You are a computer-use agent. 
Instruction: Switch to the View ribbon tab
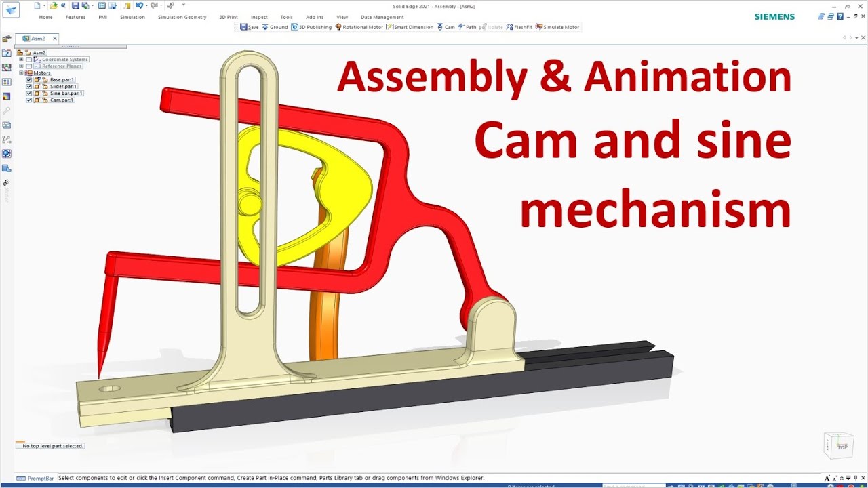pos(342,17)
